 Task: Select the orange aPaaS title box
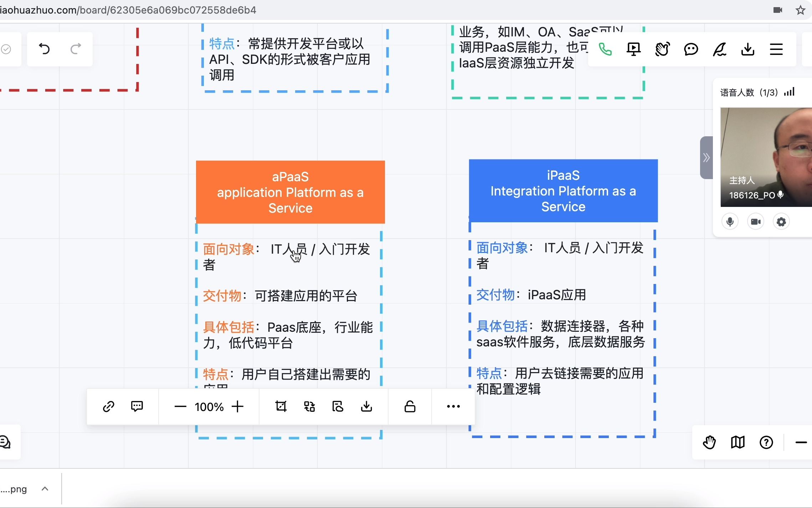tap(291, 192)
